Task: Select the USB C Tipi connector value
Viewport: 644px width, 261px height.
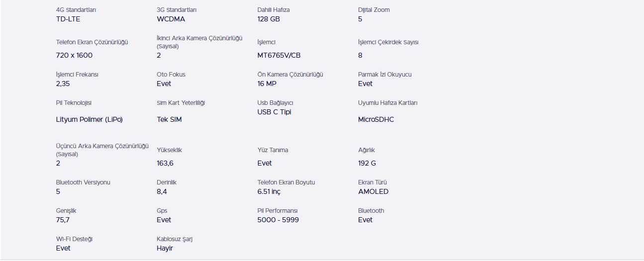Action: point(275,112)
